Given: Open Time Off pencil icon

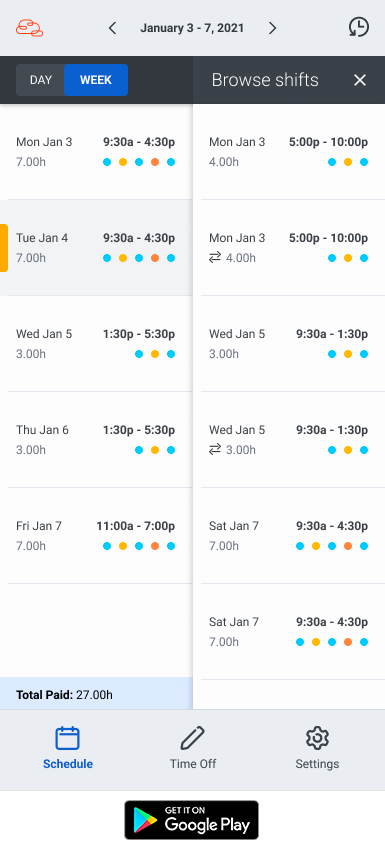Looking at the screenshot, I should (192, 738).
